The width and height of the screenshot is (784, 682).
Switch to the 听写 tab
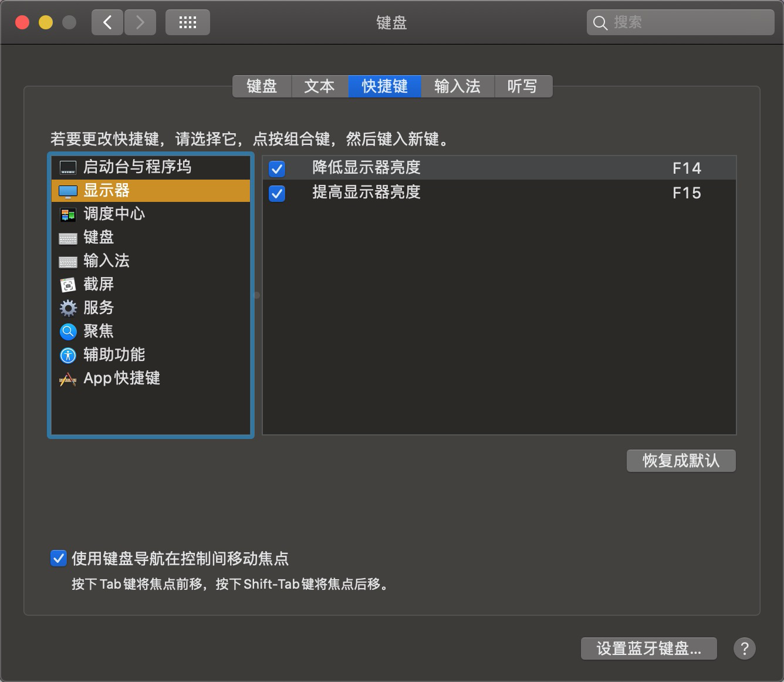point(522,86)
